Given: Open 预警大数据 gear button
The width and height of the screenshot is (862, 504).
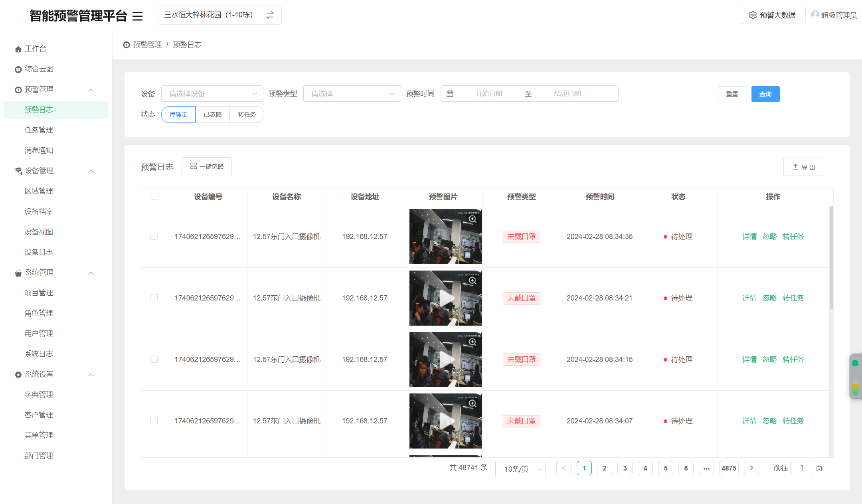Looking at the screenshot, I should coord(772,15).
